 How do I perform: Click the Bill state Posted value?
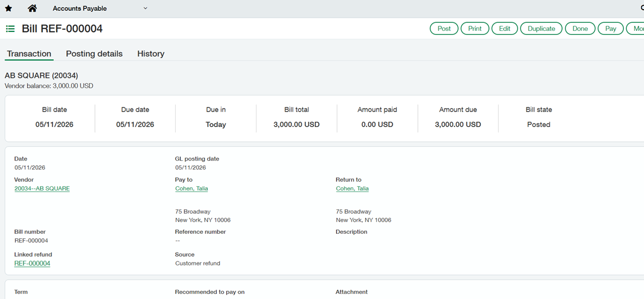click(539, 125)
